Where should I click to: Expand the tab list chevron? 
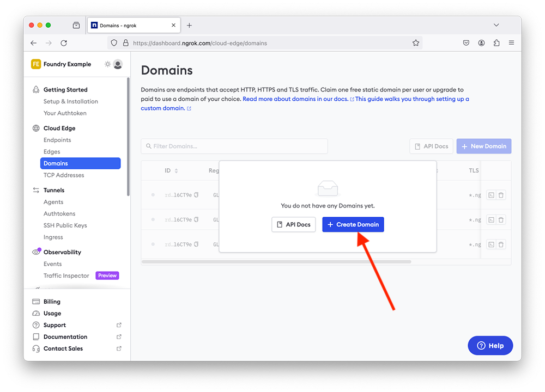click(496, 25)
